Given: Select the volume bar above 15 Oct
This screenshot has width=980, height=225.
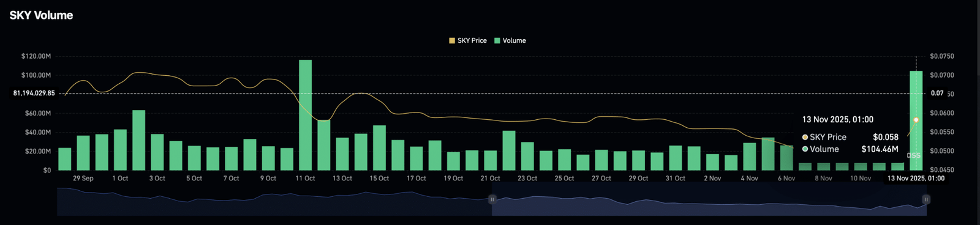Looking at the screenshot, I should tap(379, 148).
